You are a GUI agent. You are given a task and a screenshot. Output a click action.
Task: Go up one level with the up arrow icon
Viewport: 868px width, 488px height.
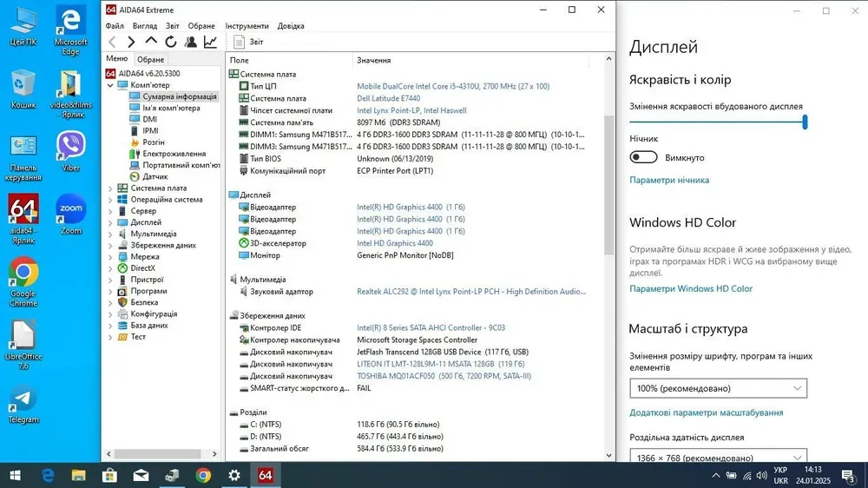[151, 42]
